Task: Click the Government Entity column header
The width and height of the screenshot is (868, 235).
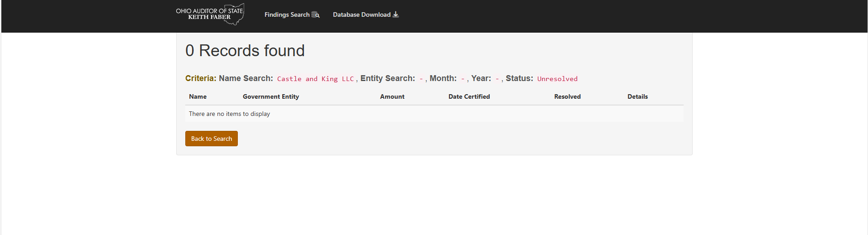Action: (271, 96)
